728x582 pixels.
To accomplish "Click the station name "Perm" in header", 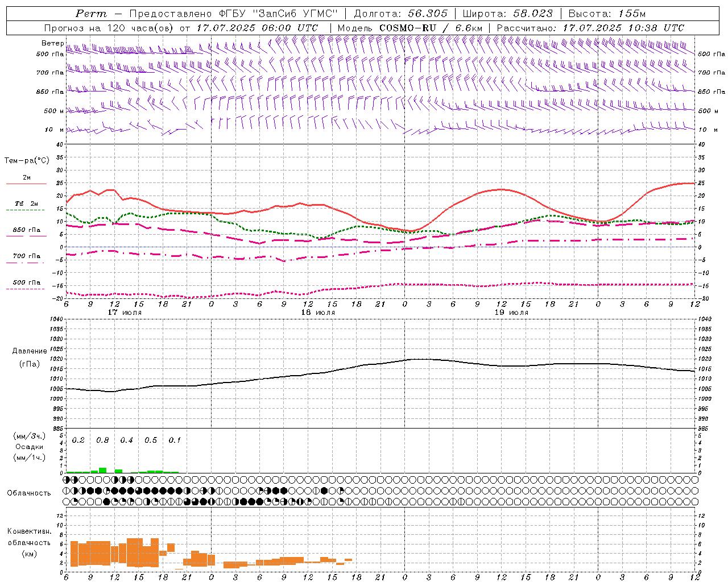I will pyautogui.click(x=91, y=14).
